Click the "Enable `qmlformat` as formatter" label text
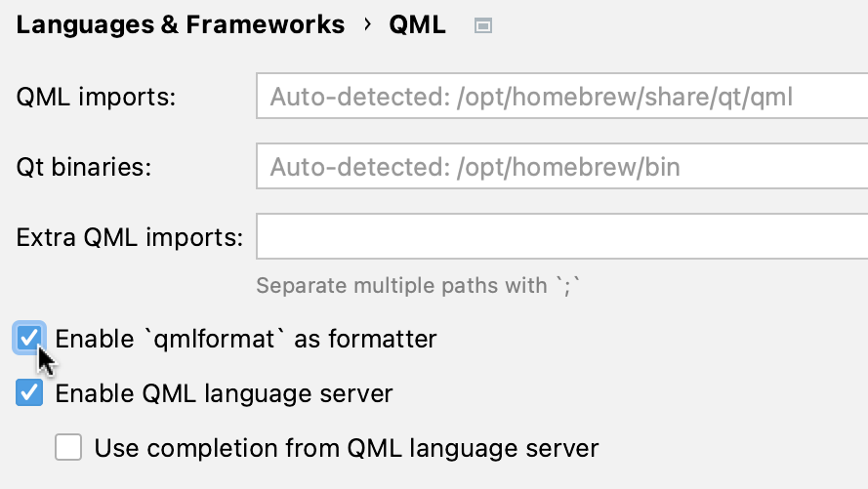Viewport: 868px width, 489px height. pos(246,339)
